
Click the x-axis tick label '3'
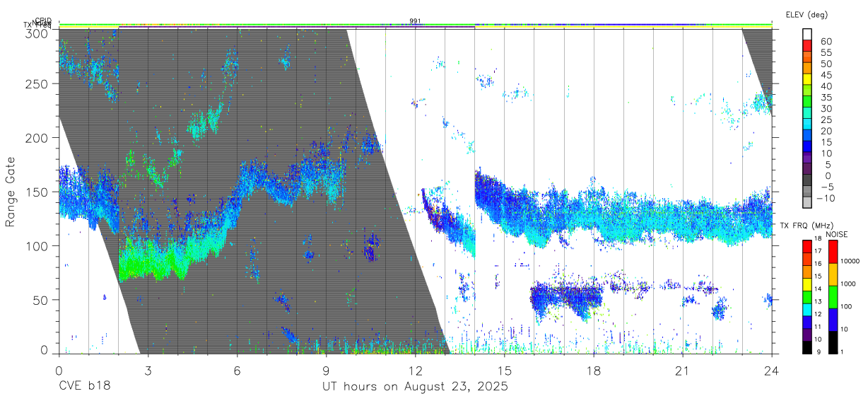pyautogui.click(x=148, y=371)
